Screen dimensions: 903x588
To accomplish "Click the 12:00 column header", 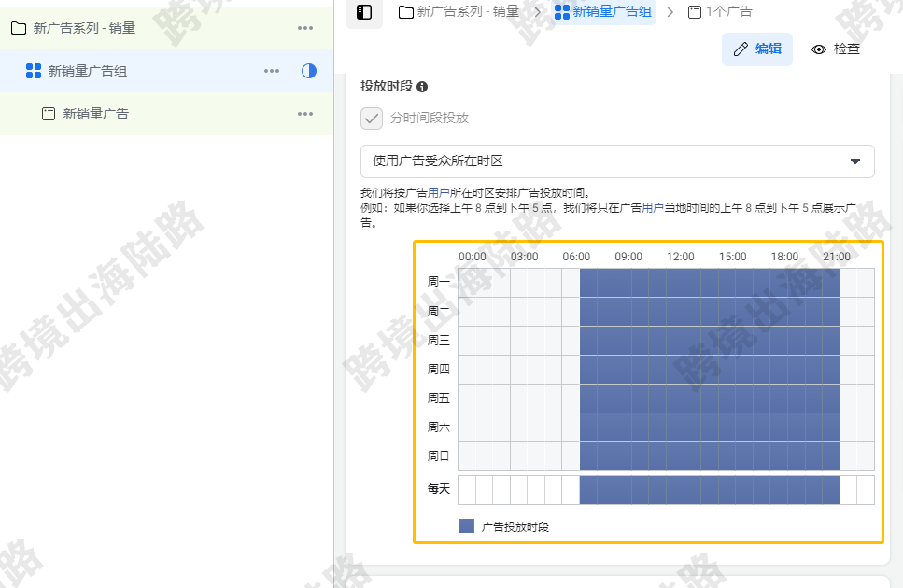I will pos(681,257).
